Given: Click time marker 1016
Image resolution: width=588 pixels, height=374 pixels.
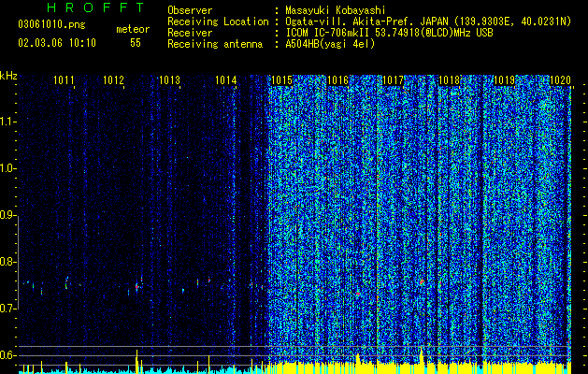Looking at the screenshot, I should 337,79.
